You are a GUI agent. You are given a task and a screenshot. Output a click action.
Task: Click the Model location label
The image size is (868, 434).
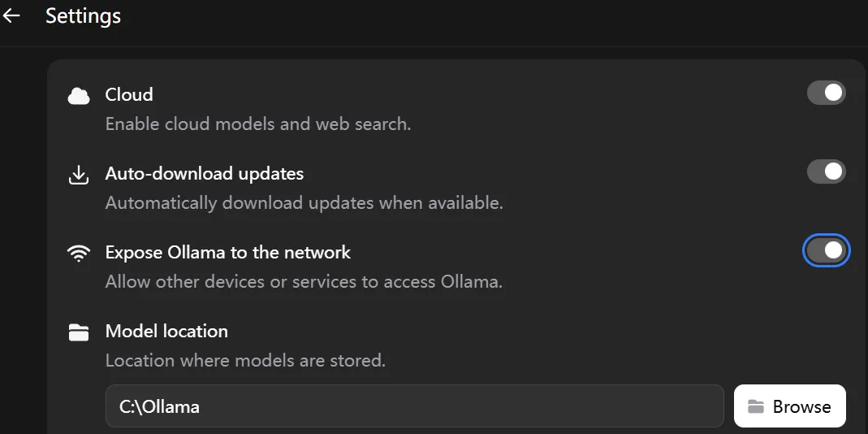click(x=166, y=331)
